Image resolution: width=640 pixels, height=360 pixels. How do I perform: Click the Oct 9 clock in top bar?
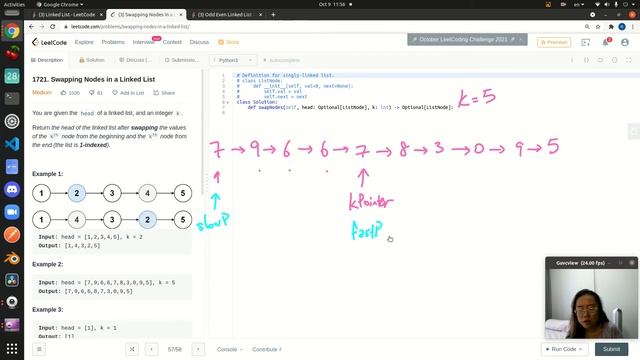(x=332, y=4)
